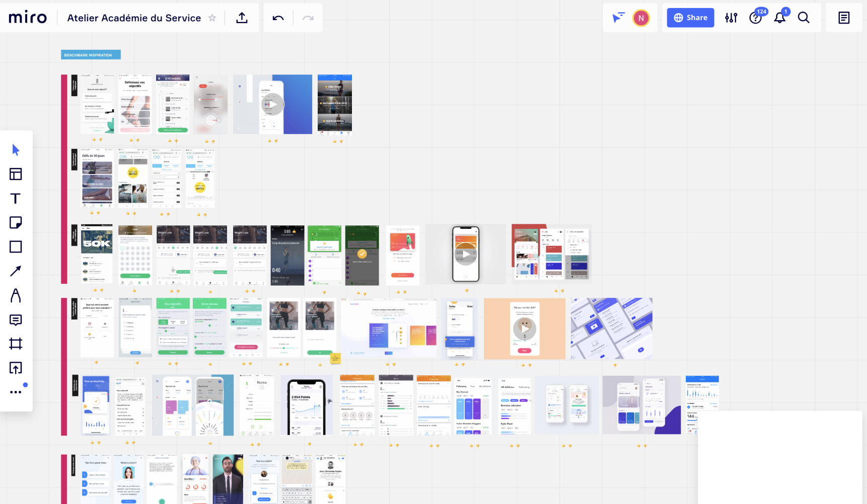Open search on the board
Screen dimensions: 867x504
804,18
